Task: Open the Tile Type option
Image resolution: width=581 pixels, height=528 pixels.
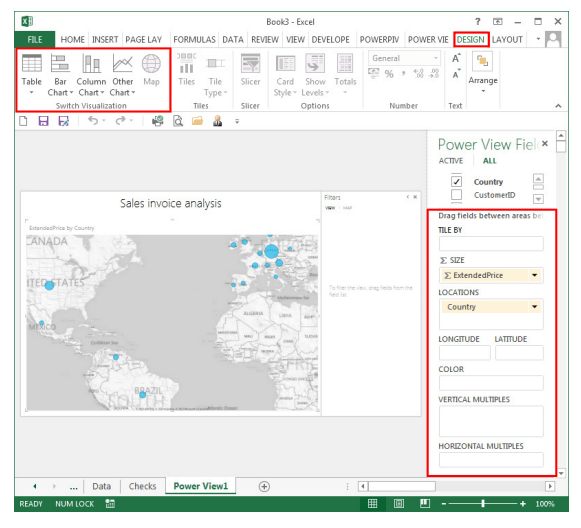Action: click(215, 76)
